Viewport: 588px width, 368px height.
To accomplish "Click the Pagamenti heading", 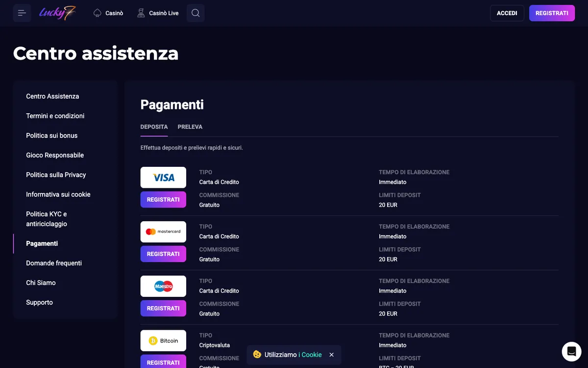I will (172, 105).
